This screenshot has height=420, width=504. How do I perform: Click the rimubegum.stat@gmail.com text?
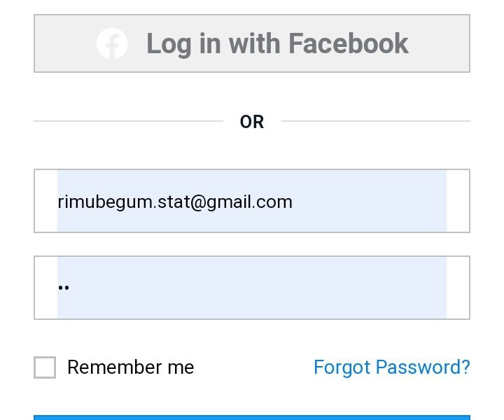[175, 202]
